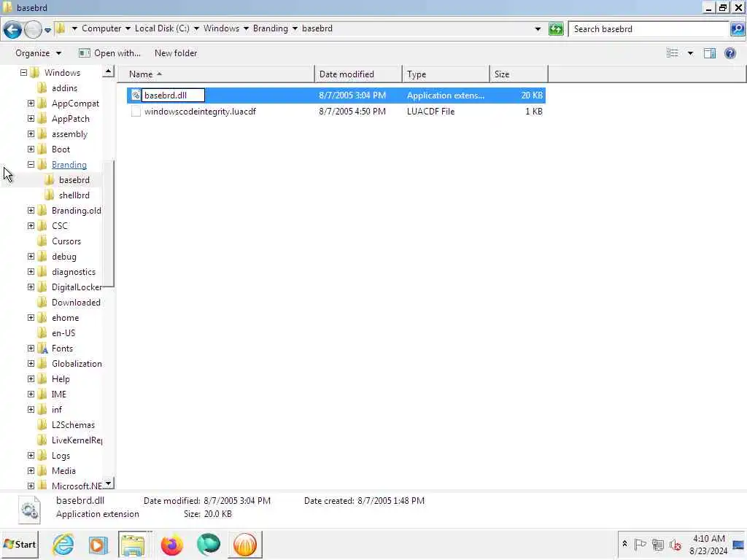Expand the DigitalLocker folder node
This screenshot has height=560, width=747.
click(x=31, y=287)
